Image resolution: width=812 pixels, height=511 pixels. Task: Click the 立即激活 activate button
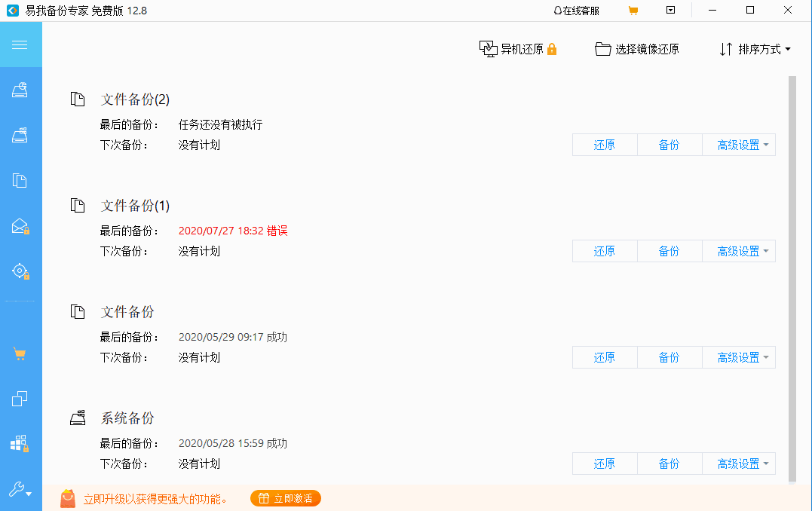tap(286, 498)
